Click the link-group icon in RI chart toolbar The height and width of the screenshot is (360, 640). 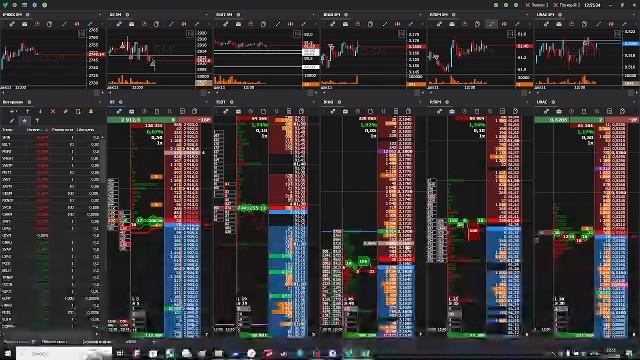(x=119, y=24)
